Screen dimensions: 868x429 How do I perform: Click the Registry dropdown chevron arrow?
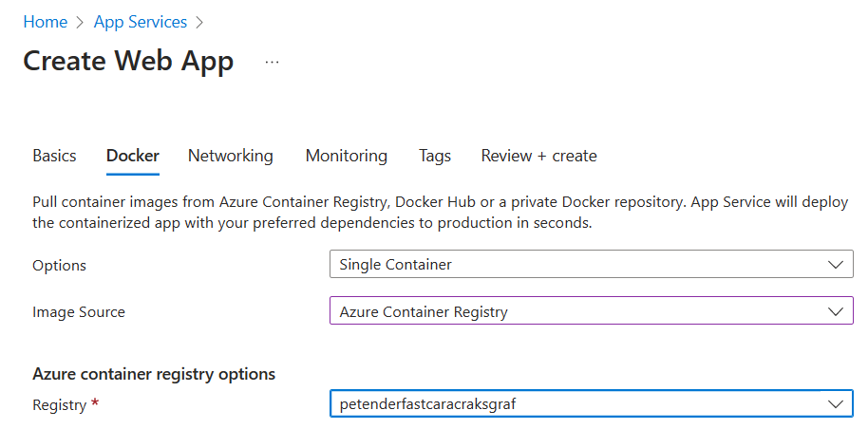pyautogui.click(x=835, y=404)
